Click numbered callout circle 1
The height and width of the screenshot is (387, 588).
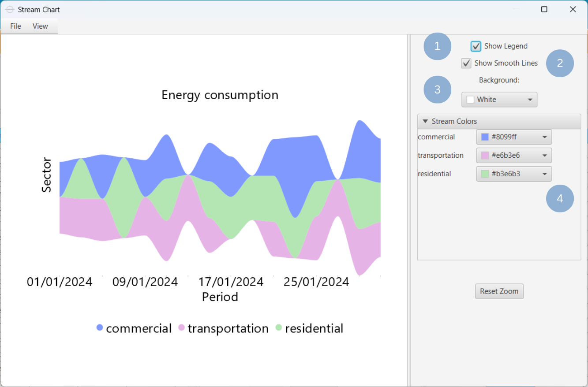(437, 46)
